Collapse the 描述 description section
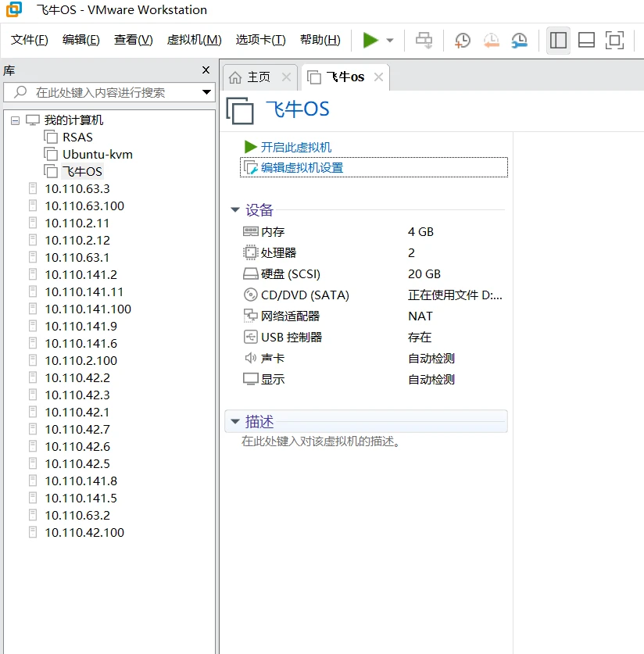The image size is (644, 654). click(235, 422)
